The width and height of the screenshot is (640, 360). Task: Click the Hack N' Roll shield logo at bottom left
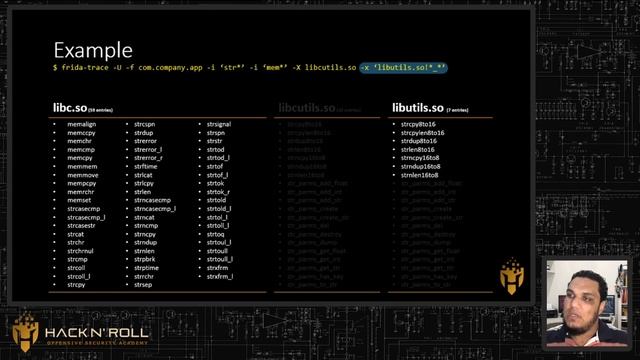(25, 332)
